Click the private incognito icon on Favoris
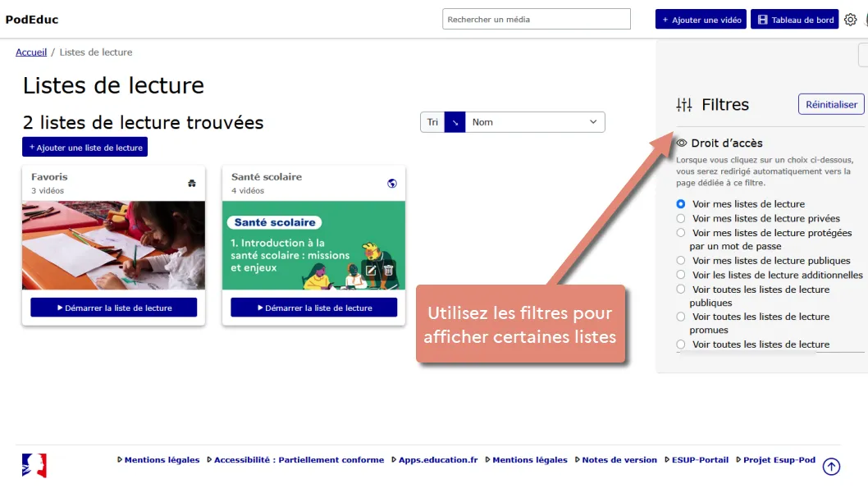The image size is (868, 488). [x=191, y=183]
